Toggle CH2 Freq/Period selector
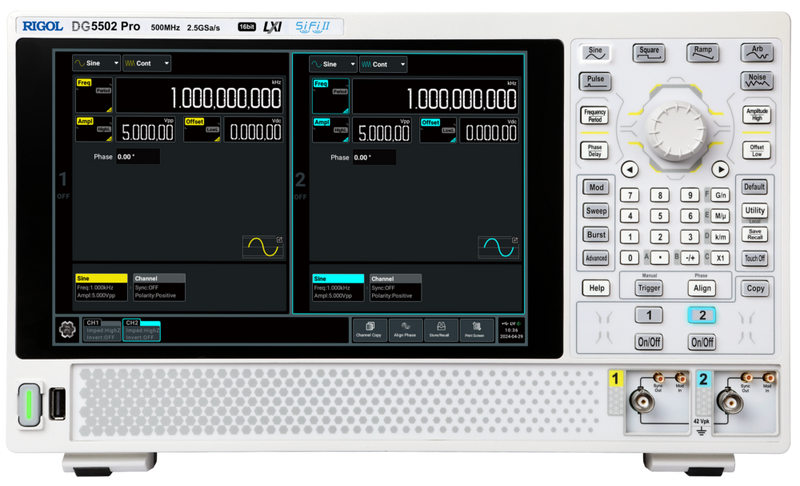 point(331,96)
